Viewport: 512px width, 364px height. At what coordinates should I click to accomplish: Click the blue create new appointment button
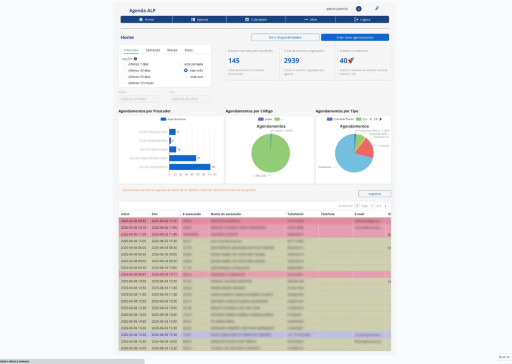(x=355, y=37)
